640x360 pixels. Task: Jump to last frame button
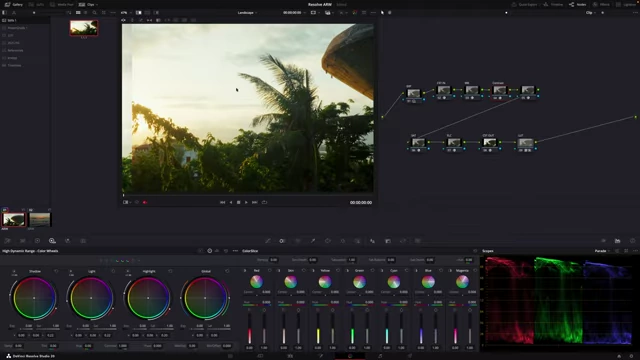point(255,202)
